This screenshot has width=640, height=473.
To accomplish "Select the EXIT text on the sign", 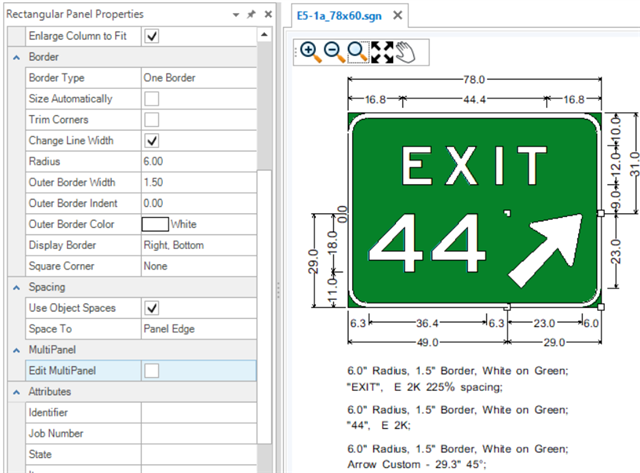I will tap(473, 166).
